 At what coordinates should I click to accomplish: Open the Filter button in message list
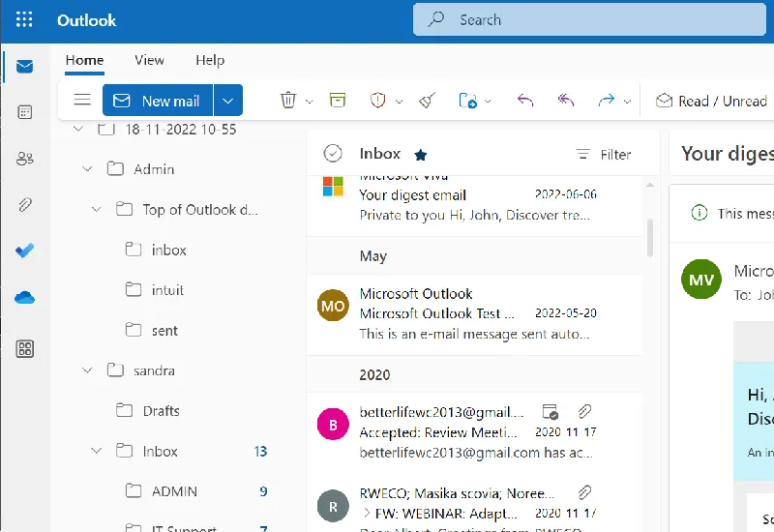(603, 155)
